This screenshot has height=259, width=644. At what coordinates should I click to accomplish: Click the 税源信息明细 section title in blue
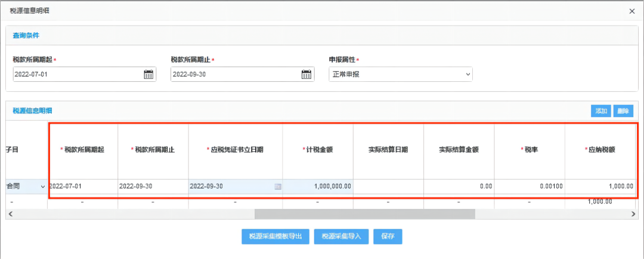(x=32, y=110)
